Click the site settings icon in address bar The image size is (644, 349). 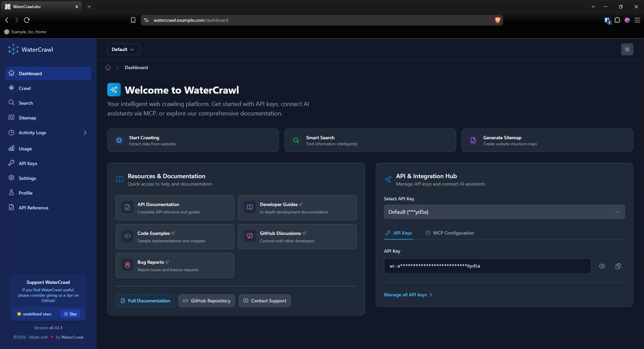(x=146, y=20)
